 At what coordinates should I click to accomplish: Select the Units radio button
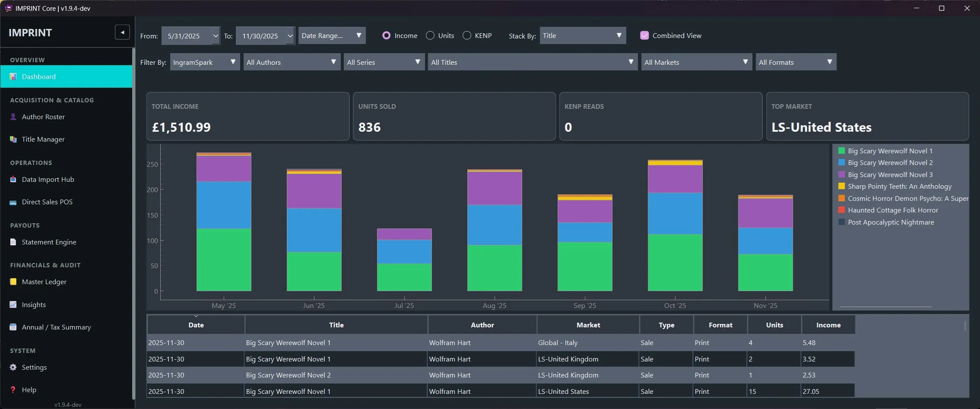[x=430, y=35]
